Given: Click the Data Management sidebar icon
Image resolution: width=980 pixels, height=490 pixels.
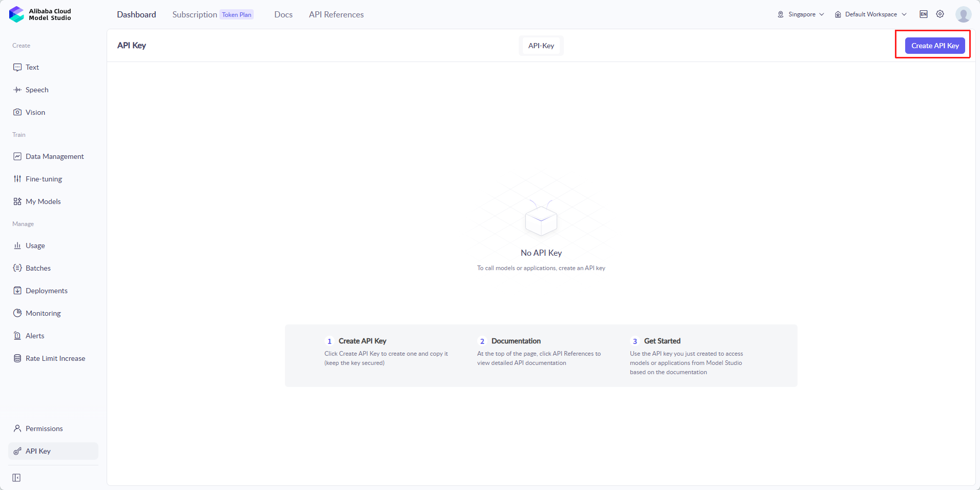Looking at the screenshot, I should click(17, 156).
